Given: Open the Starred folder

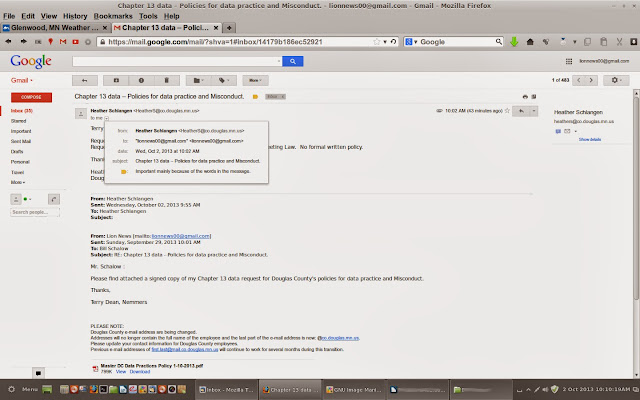Looking at the screenshot, I should pos(18,121).
